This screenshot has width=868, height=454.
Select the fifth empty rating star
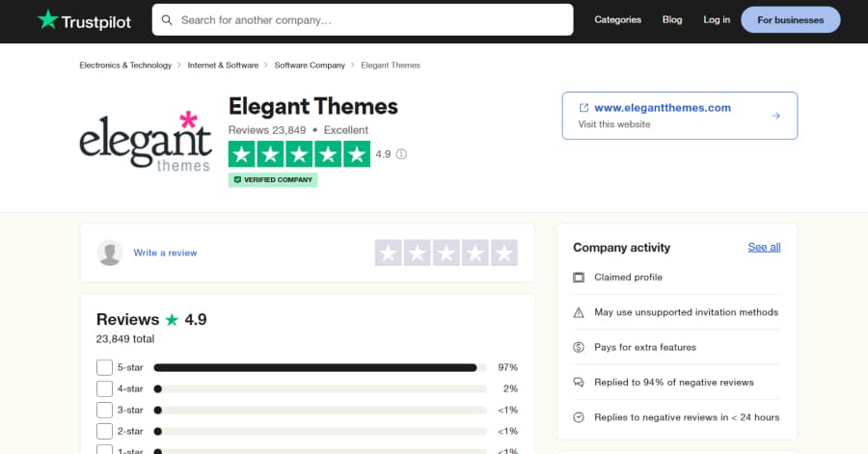(x=503, y=253)
